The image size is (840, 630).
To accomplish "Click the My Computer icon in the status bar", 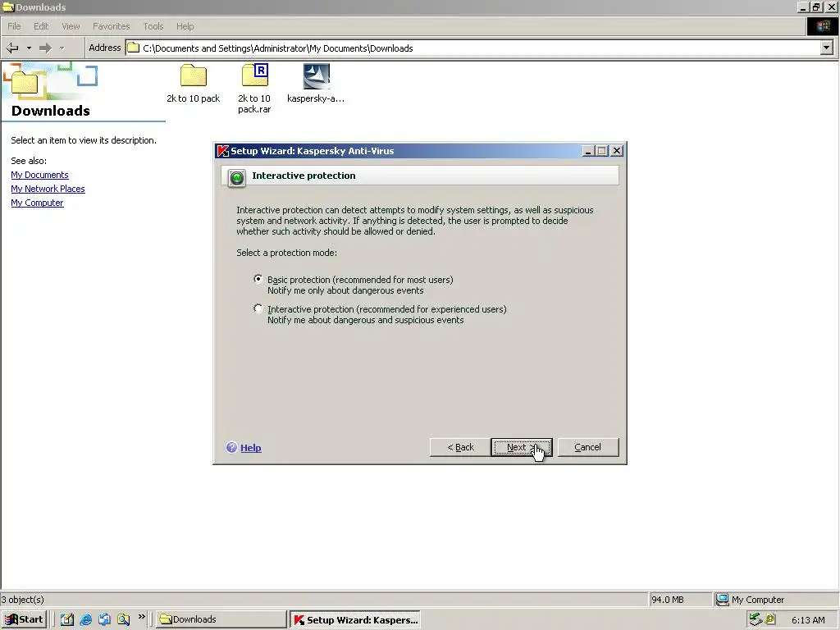I will click(723, 599).
